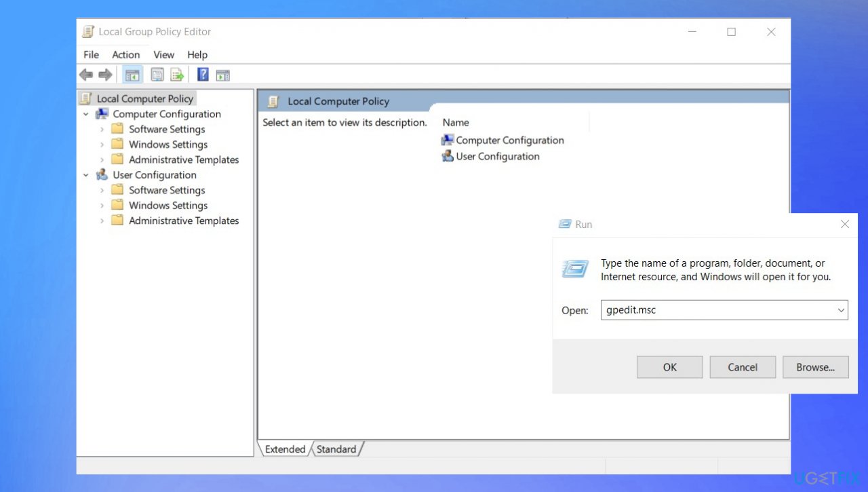This screenshot has width=868, height=492.
Task: Minimize the Local Group Policy Editor window
Action: [692, 32]
